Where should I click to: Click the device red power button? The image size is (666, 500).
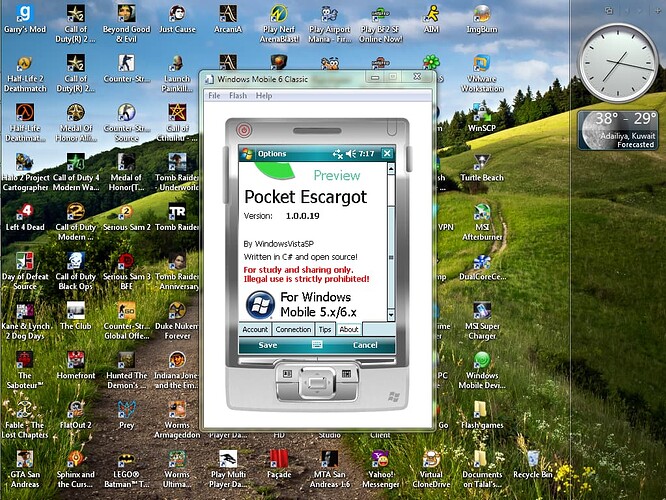[244, 130]
